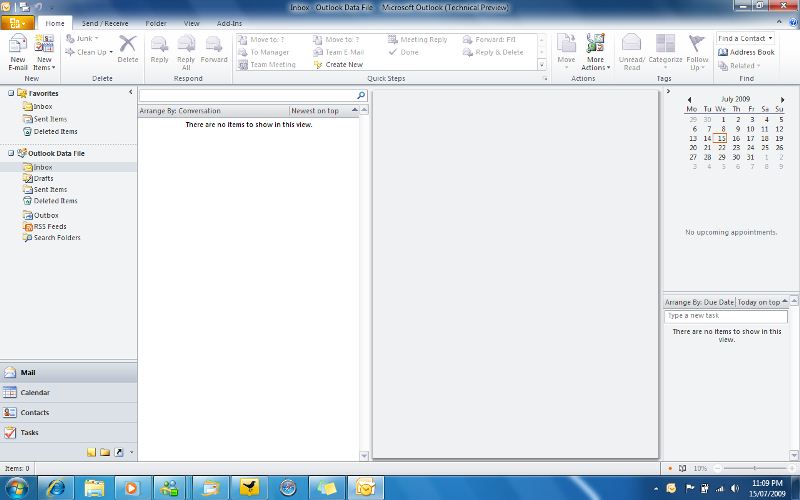Select the Done quick step
The image size is (800, 500).
[404, 52]
